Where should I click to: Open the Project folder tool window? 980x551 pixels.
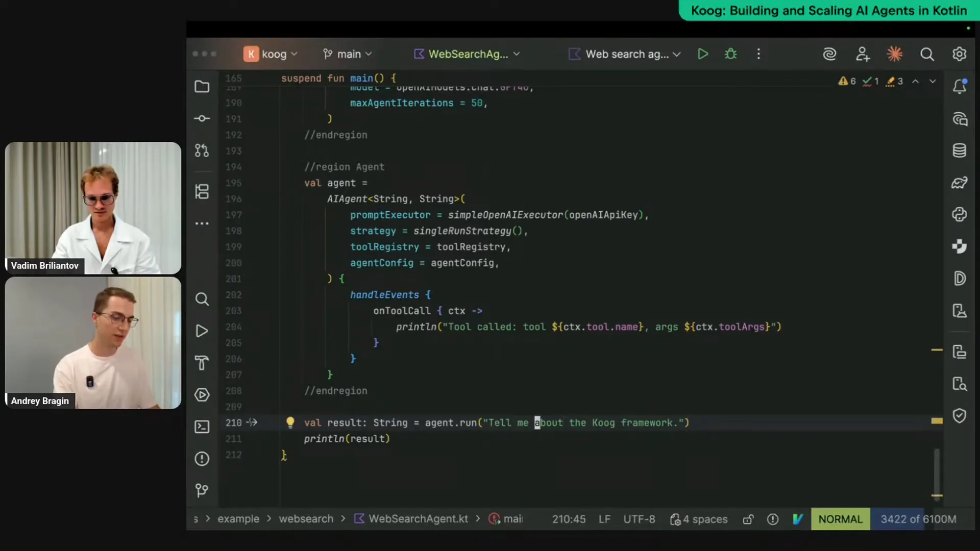tap(202, 87)
